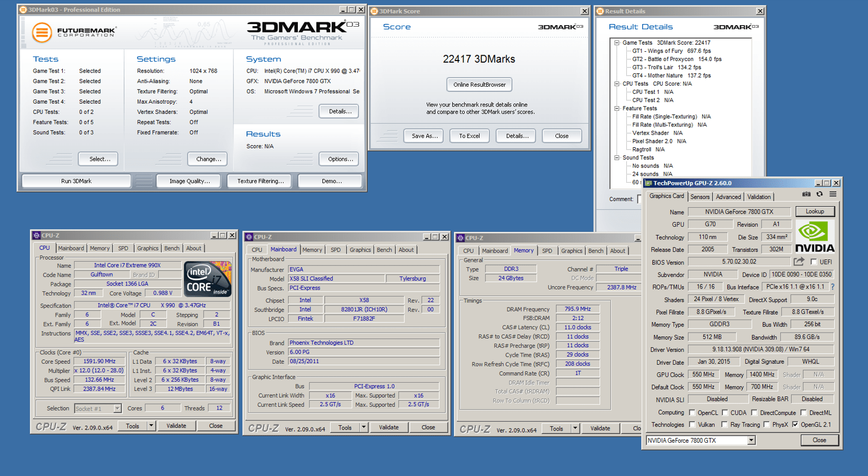The width and height of the screenshot is (868, 476).
Task: Click the 3DMark03 Professional Edition title bar icon
Action: click(23, 10)
